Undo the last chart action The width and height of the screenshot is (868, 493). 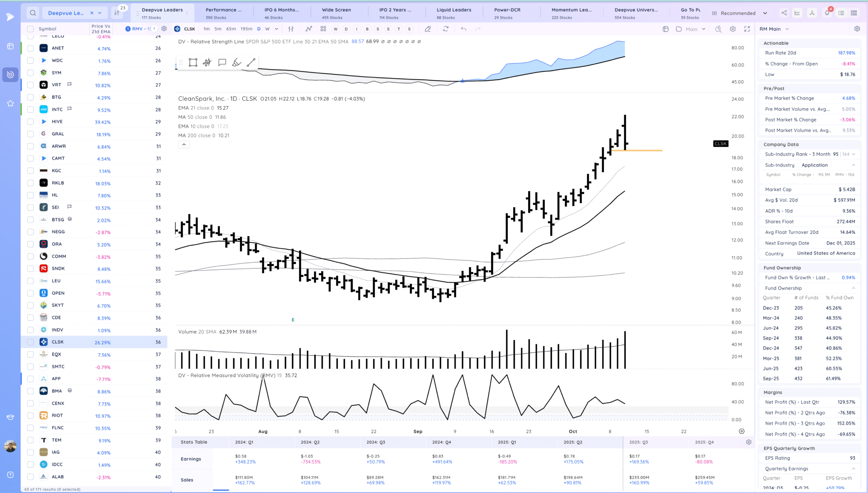tap(463, 29)
